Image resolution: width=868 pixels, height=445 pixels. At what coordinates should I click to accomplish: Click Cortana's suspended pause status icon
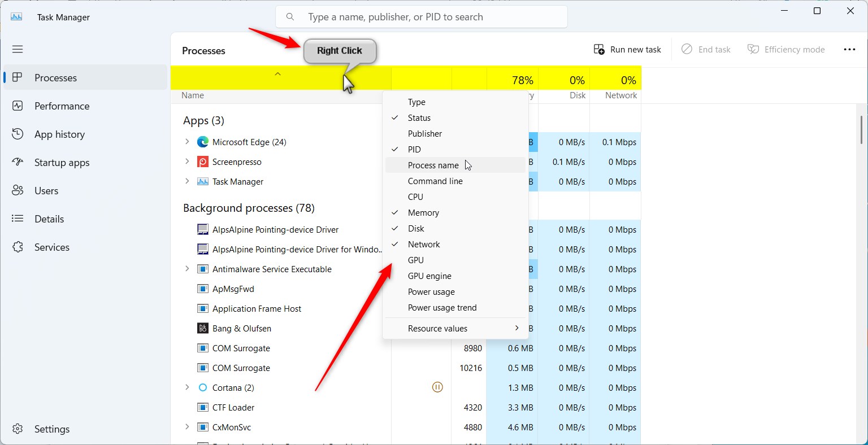pyautogui.click(x=437, y=387)
